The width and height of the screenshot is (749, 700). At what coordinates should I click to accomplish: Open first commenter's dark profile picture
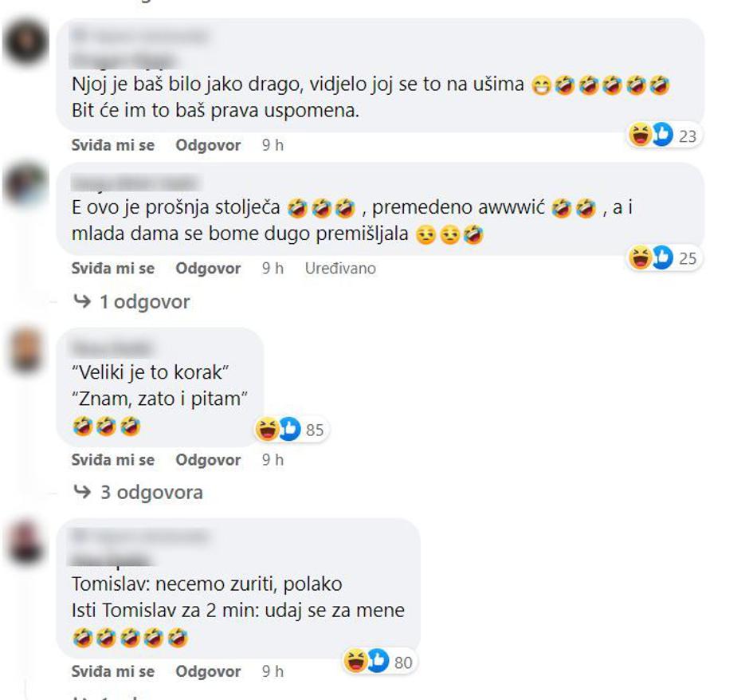(25, 42)
